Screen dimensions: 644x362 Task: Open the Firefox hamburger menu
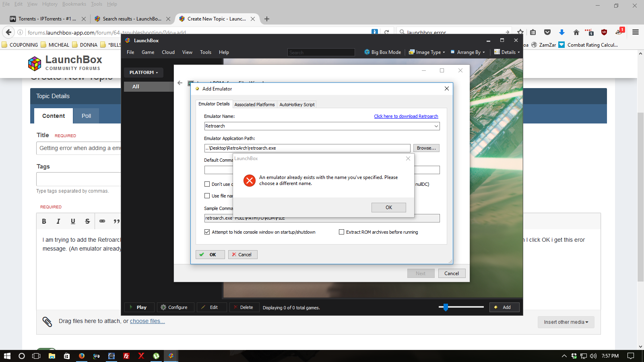tap(636, 32)
